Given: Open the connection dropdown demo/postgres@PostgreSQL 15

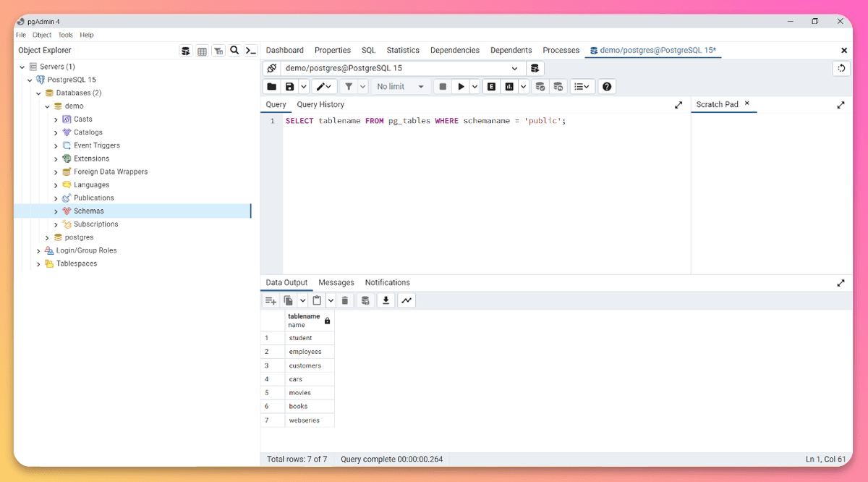Looking at the screenshot, I should click(x=403, y=68).
